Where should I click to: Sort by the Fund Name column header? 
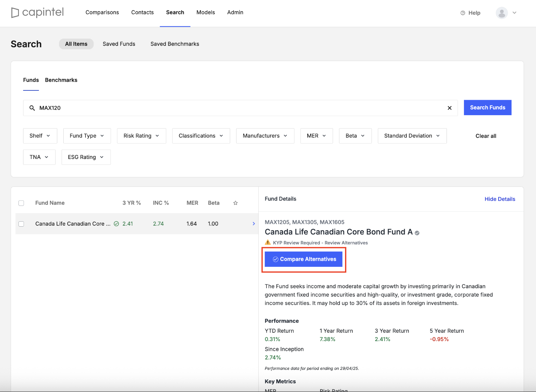(50, 203)
